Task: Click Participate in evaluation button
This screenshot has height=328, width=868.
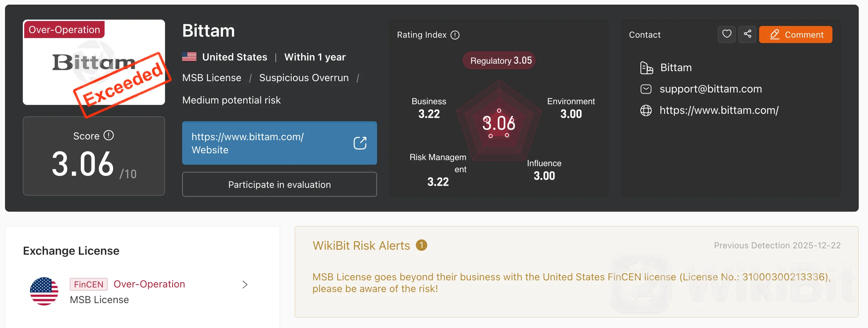Action: 279,185
